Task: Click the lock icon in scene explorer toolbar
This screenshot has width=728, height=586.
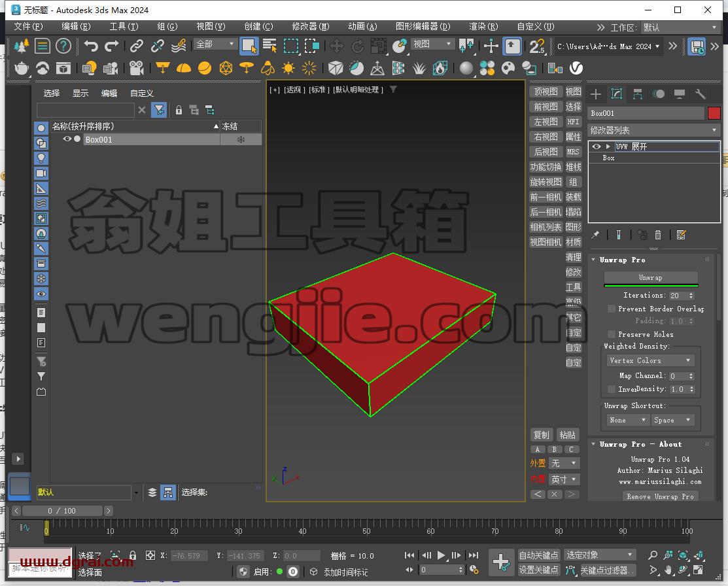Action: [x=179, y=110]
